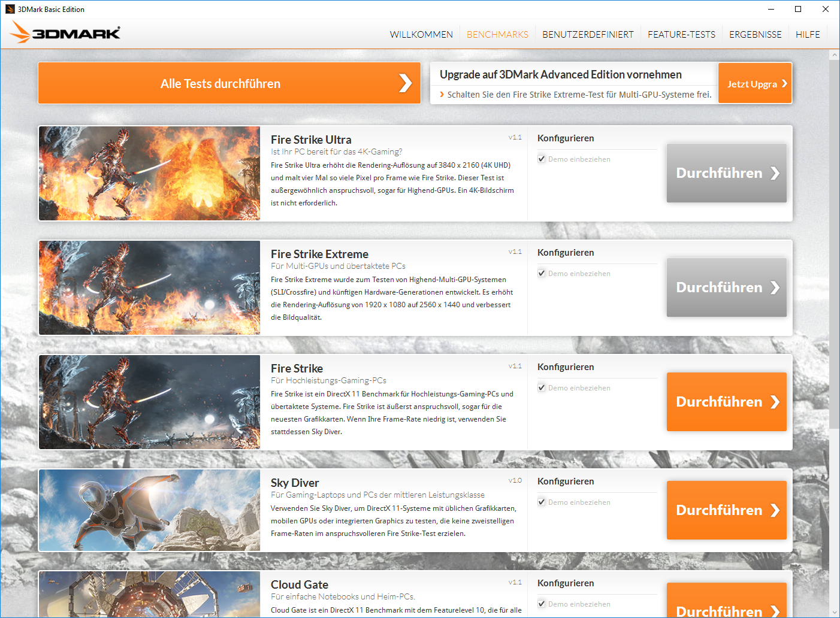Select the BENCHMARKS tab
Image resolution: width=840 pixels, height=618 pixels.
coord(497,35)
